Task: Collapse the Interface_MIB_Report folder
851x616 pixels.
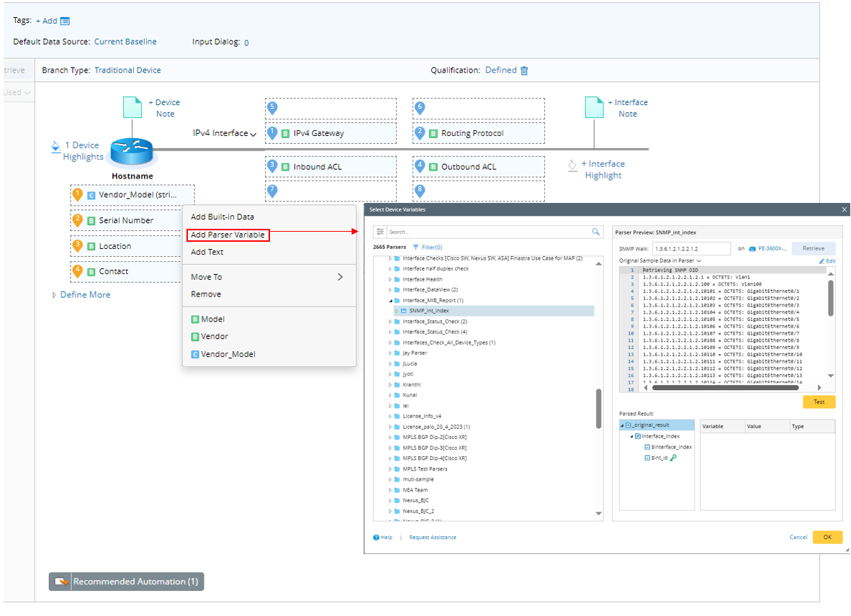Action: (391, 300)
